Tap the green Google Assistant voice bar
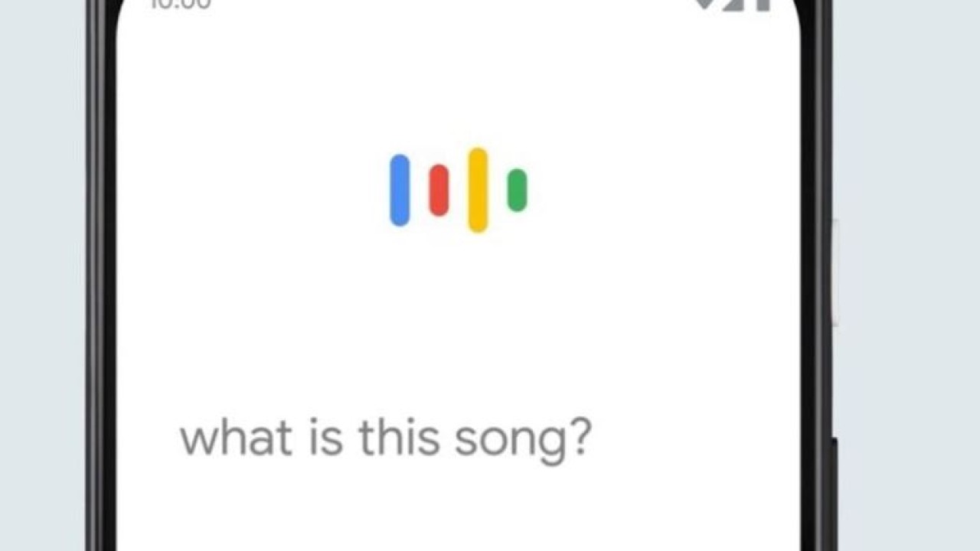The height and width of the screenshot is (551, 980). coord(517,190)
